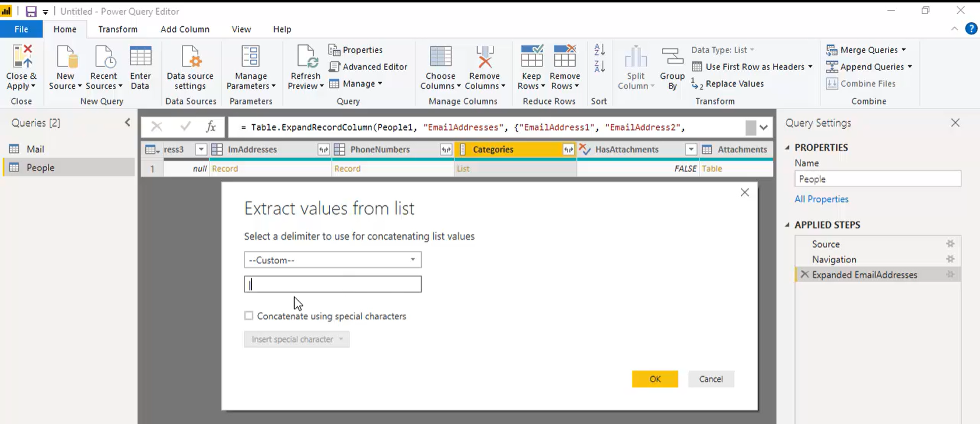Click the save icon in title bar
Screen dimensions: 980x424
[31, 11]
